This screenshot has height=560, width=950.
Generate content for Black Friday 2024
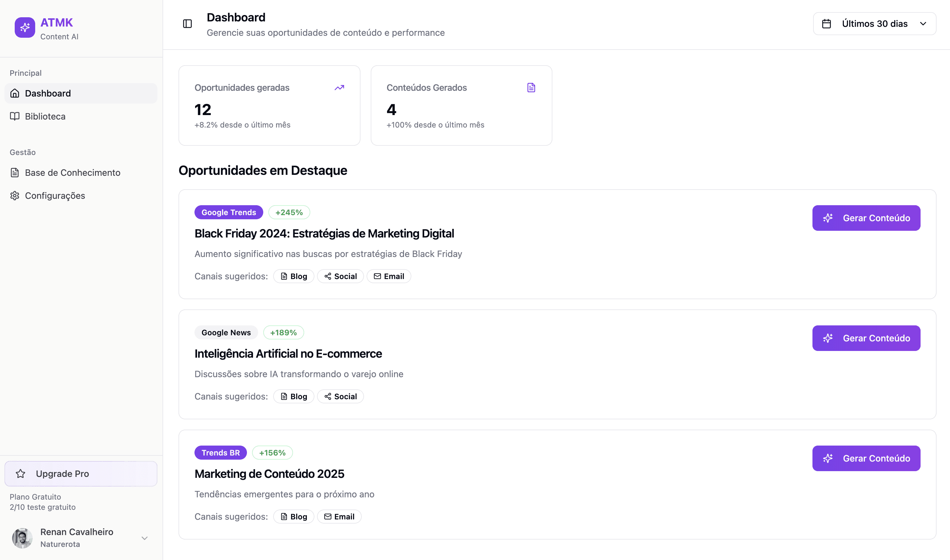866,218
